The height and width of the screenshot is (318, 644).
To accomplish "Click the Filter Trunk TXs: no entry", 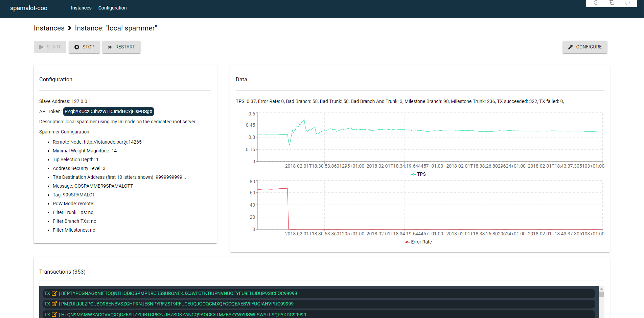I will point(73,212).
